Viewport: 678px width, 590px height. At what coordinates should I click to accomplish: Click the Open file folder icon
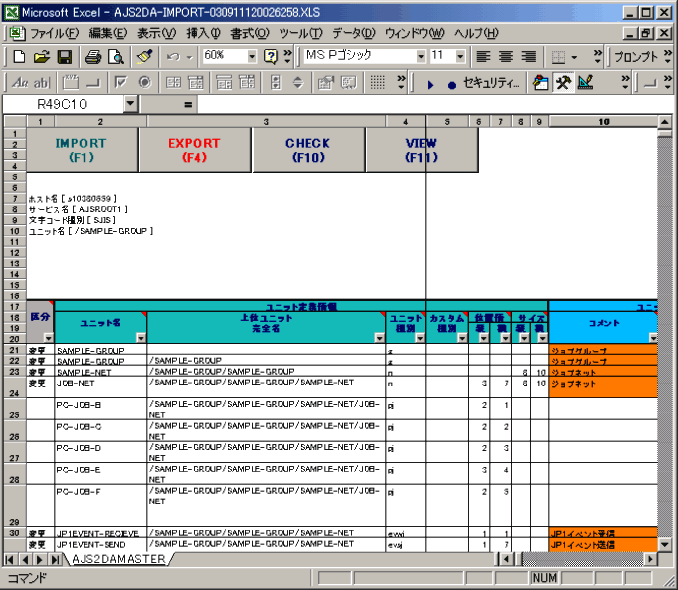pos(42,56)
